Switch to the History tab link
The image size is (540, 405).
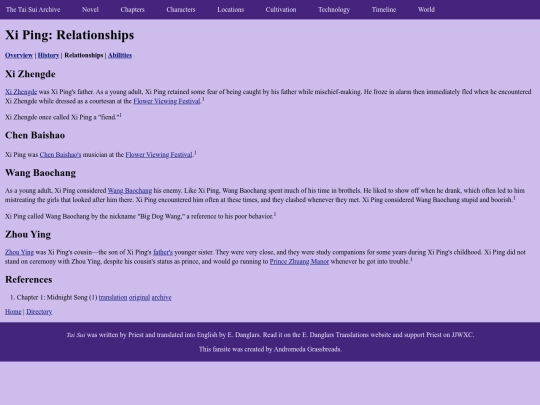[x=48, y=55]
